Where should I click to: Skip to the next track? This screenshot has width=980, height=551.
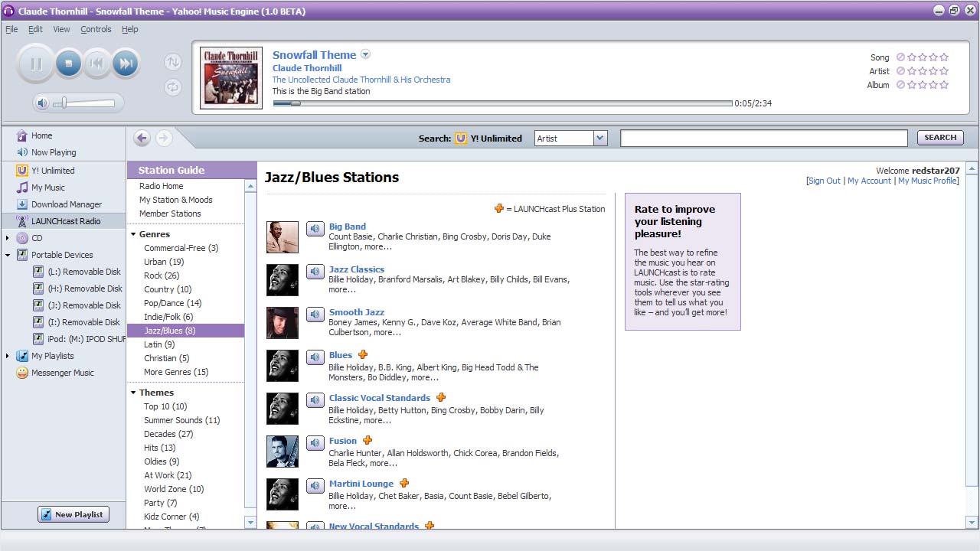pos(126,64)
